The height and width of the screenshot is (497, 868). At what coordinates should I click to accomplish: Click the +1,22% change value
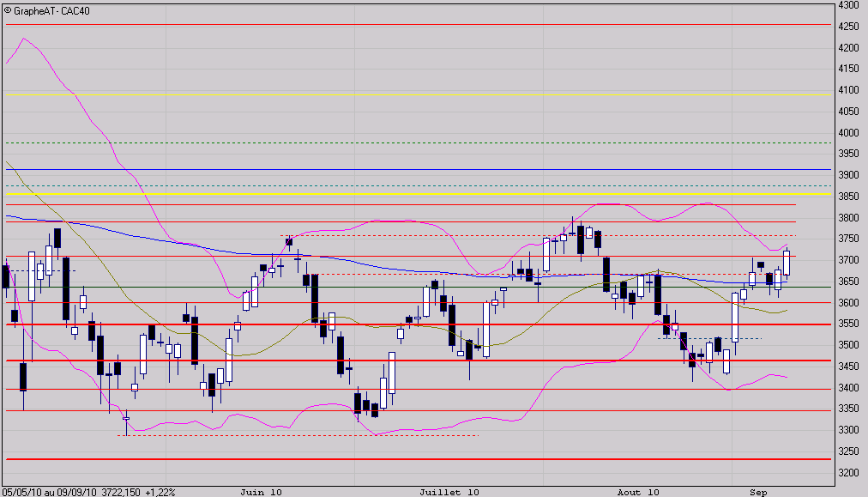(x=160, y=492)
